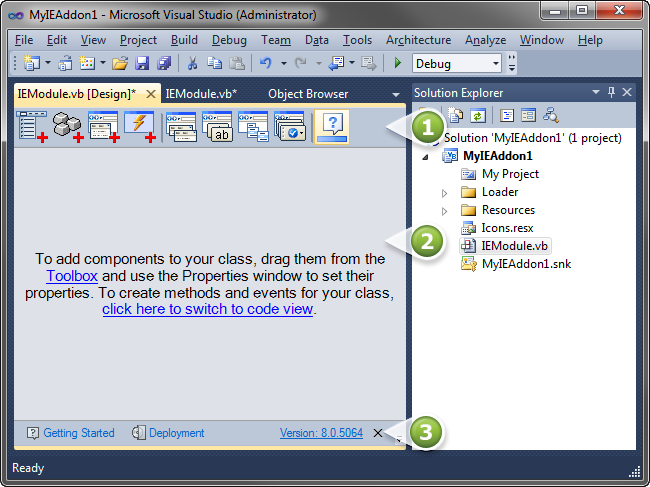
Task: Undo the last action
Action: 266,63
